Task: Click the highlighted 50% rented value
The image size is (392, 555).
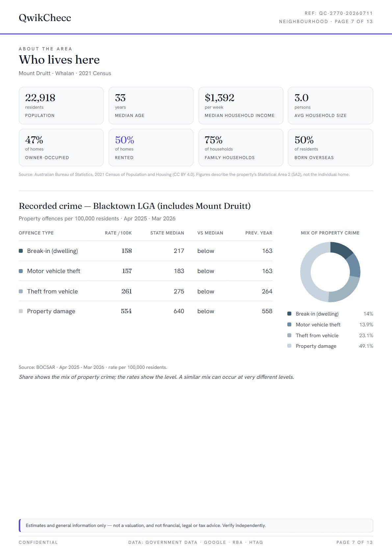Action: coord(124,140)
